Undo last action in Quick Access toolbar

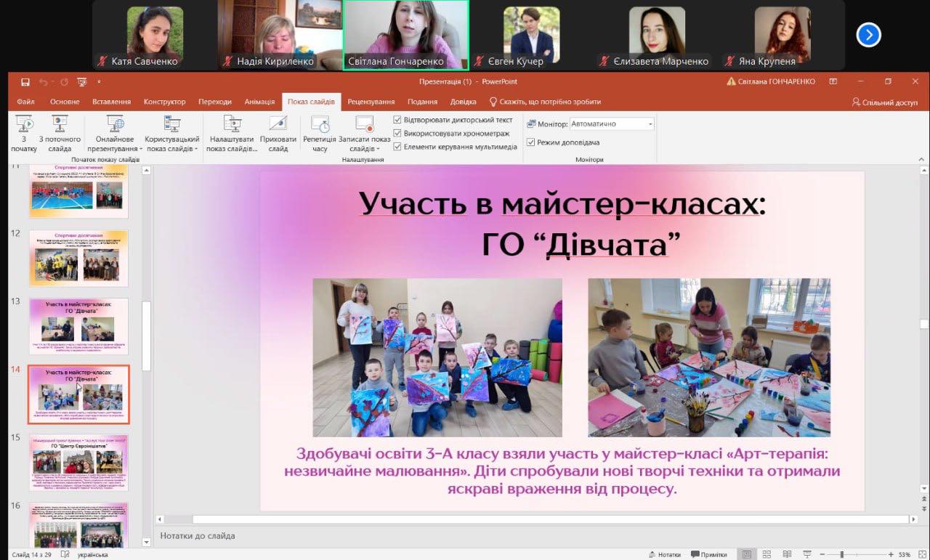(x=44, y=82)
